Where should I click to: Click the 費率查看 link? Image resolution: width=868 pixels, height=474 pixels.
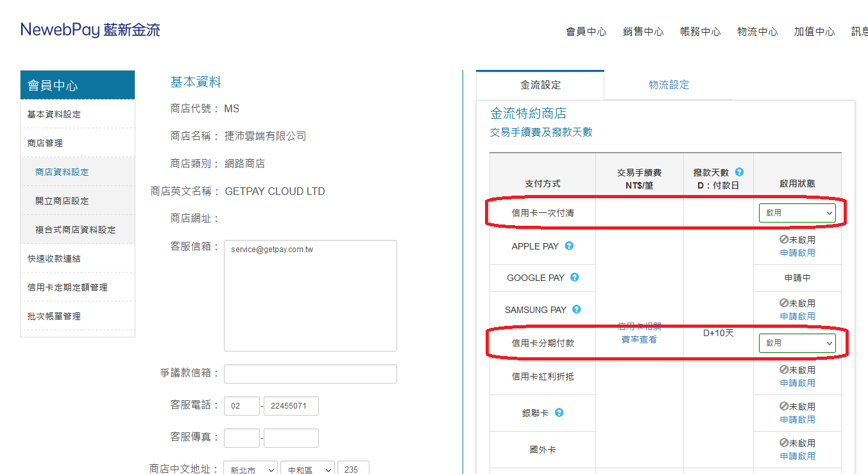[x=639, y=339]
